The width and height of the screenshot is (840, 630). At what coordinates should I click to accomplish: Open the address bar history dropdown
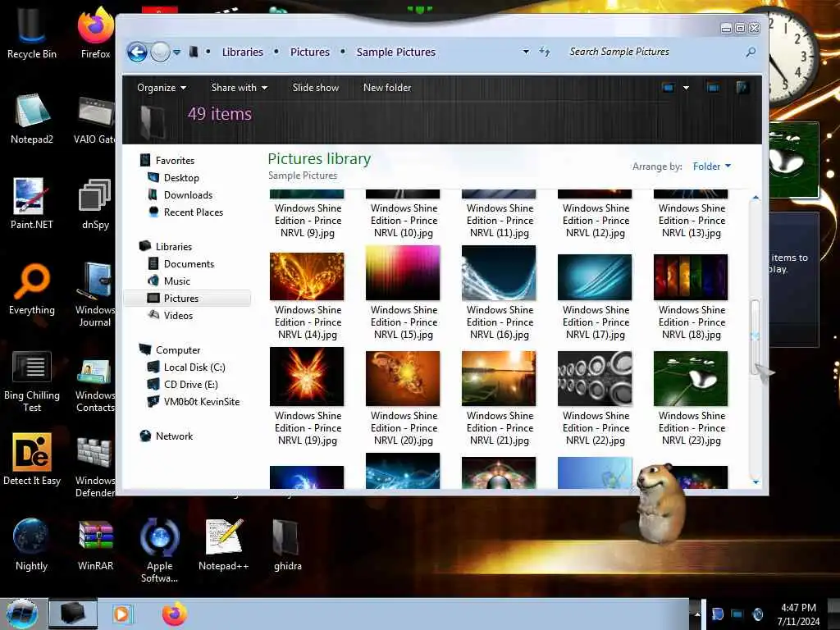526,52
